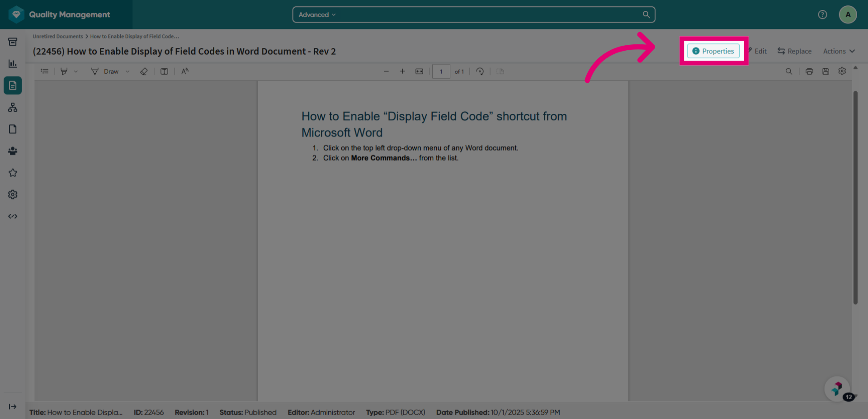Open the reports chart icon in the sidebar

pyautogui.click(x=13, y=64)
